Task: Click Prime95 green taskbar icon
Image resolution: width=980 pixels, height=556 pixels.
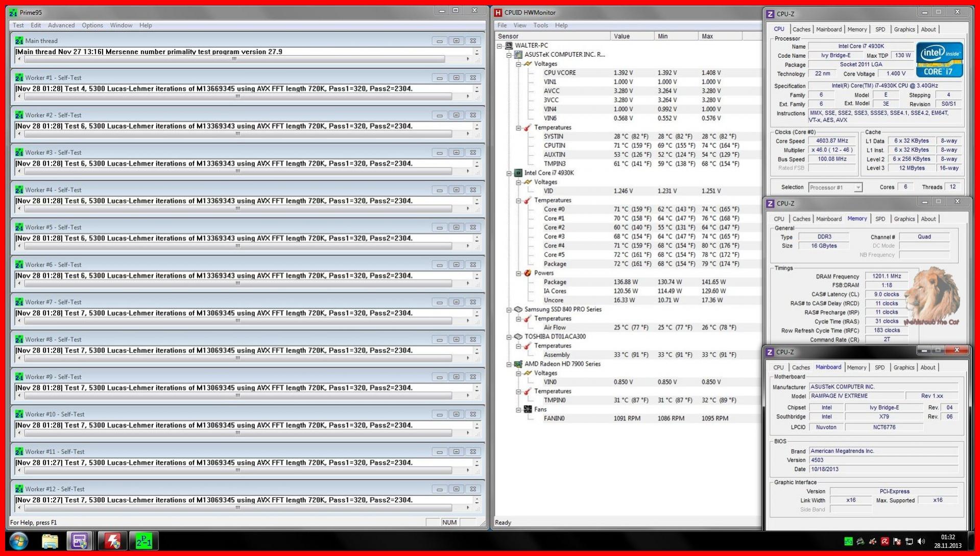Action: pos(144,541)
